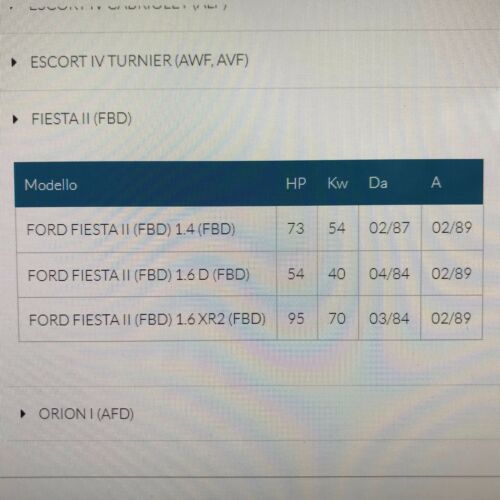This screenshot has height=500, width=500.
Task: Click the Kw column header
Action: coord(337,183)
